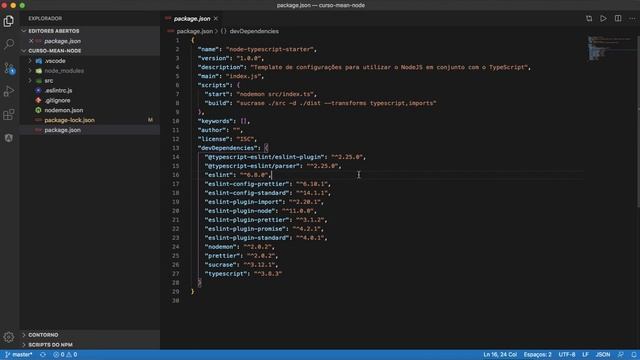Click the Run play icon in editor toolbar

click(x=603, y=19)
